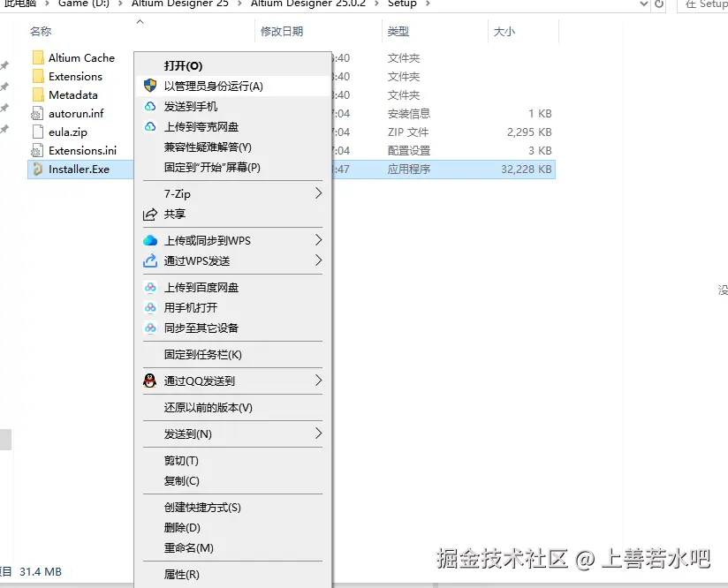Click the autorun.inf file icon
Viewport: 728px width, 588px height.
click(37, 113)
